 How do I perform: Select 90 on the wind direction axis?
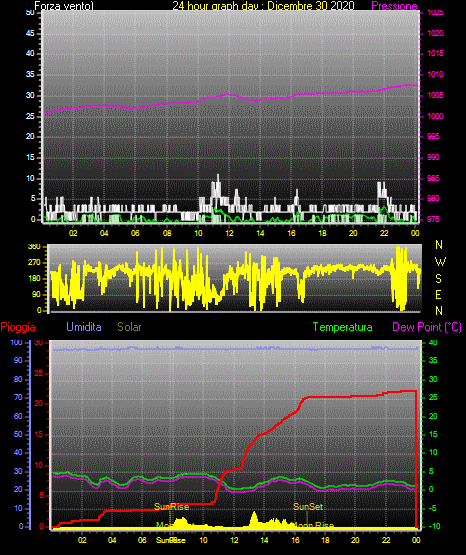(x=36, y=294)
